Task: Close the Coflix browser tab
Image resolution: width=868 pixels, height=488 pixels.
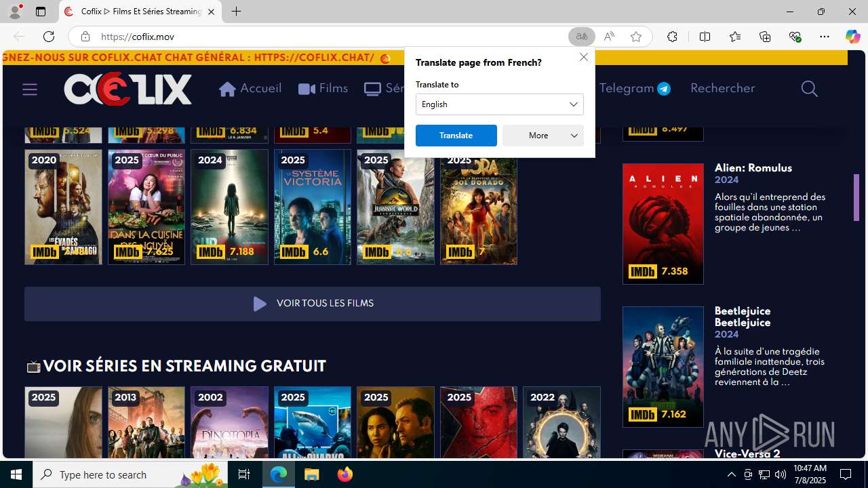Action: point(211,12)
